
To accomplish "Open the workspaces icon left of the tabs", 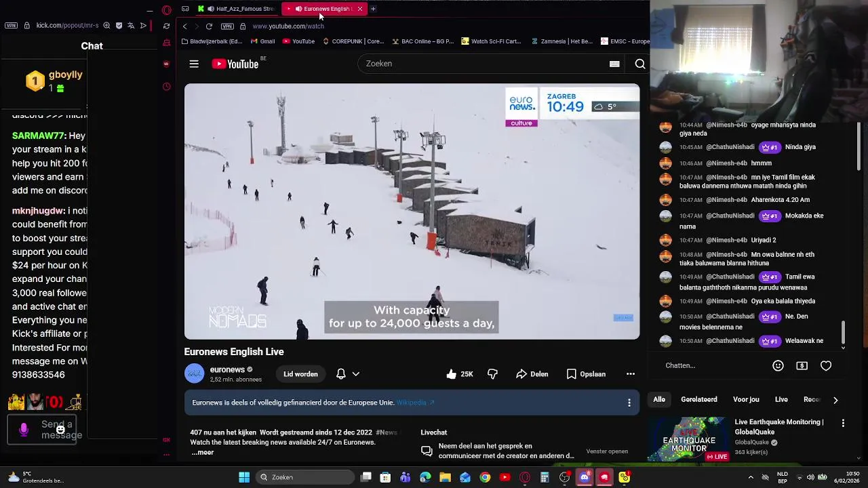I will coord(185,9).
